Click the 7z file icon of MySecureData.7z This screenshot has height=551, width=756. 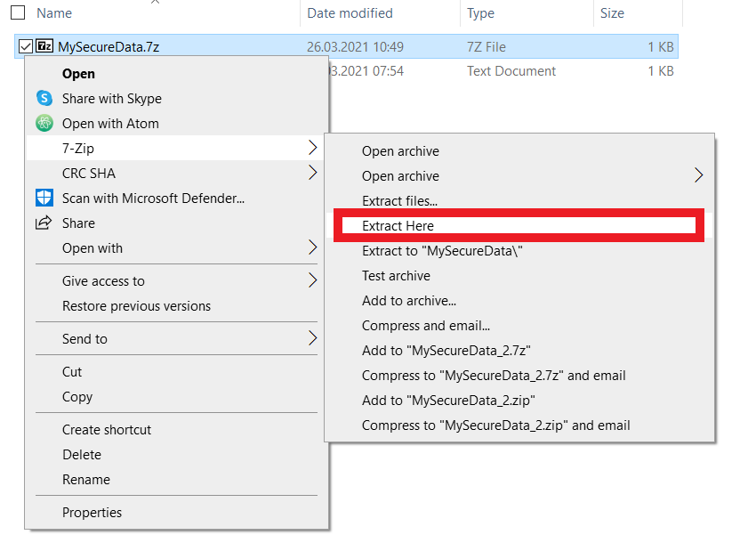tap(44, 46)
